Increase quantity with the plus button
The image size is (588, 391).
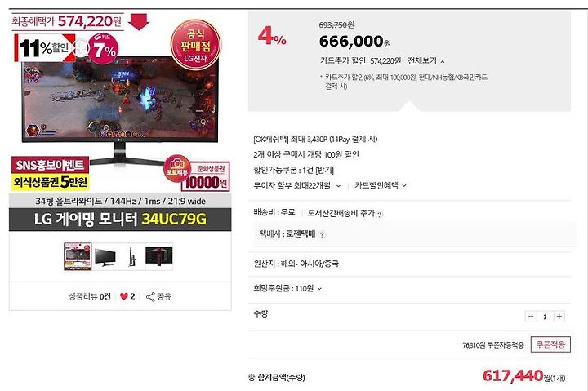click(559, 317)
